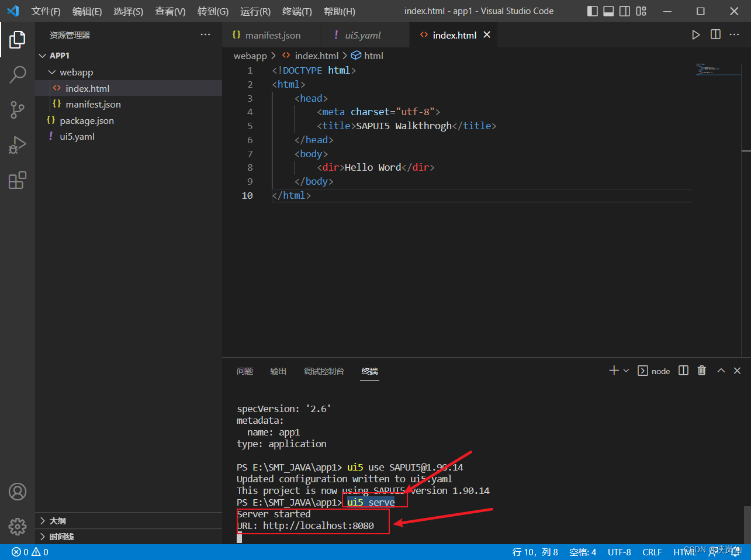
Task: Open the 转到(G) menu
Action: click(213, 11)
